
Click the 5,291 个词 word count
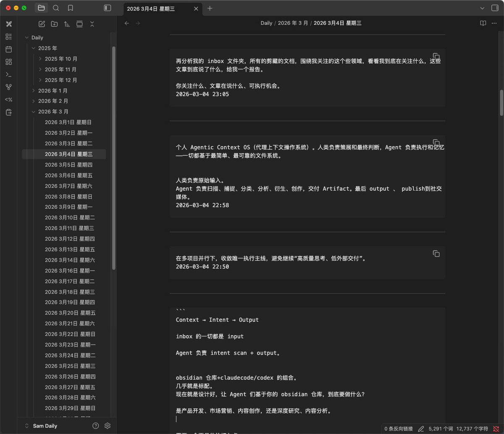click(440, 429)
